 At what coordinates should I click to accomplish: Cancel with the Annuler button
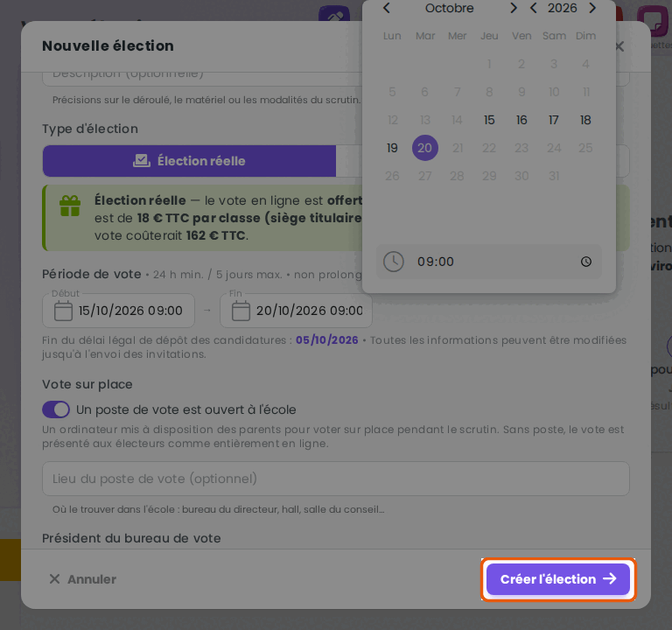[x=83, y=579]
